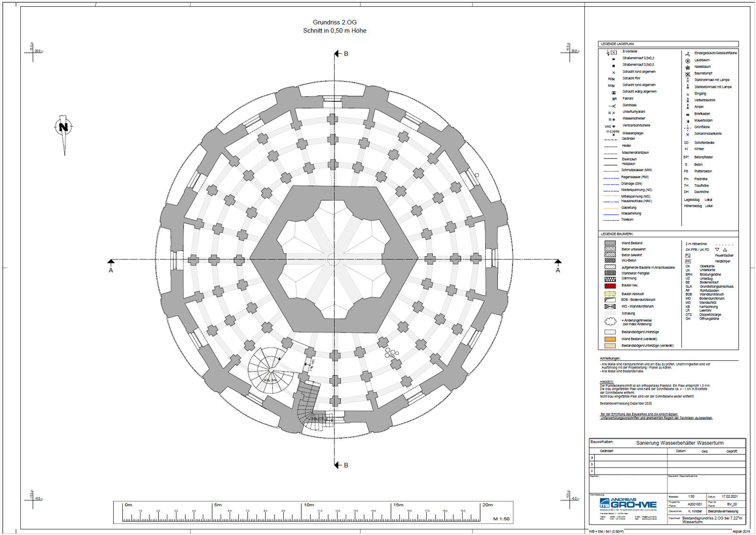The height and width of the screenshot is (535, 756).
Task: Select the Unterflurhydrant symbol
Action: pyautogui.click(x=612, y=113)
